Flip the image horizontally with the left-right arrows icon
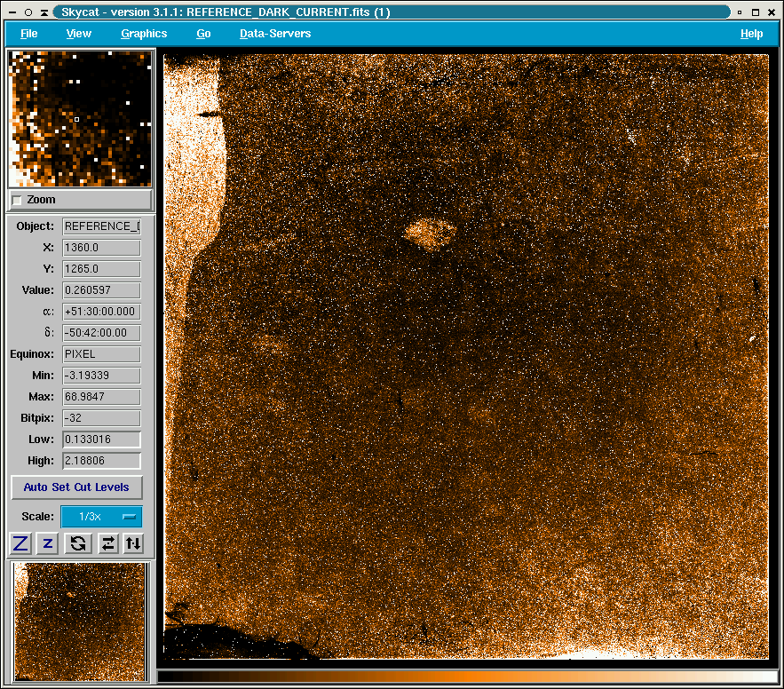 [x=107, y=543]
